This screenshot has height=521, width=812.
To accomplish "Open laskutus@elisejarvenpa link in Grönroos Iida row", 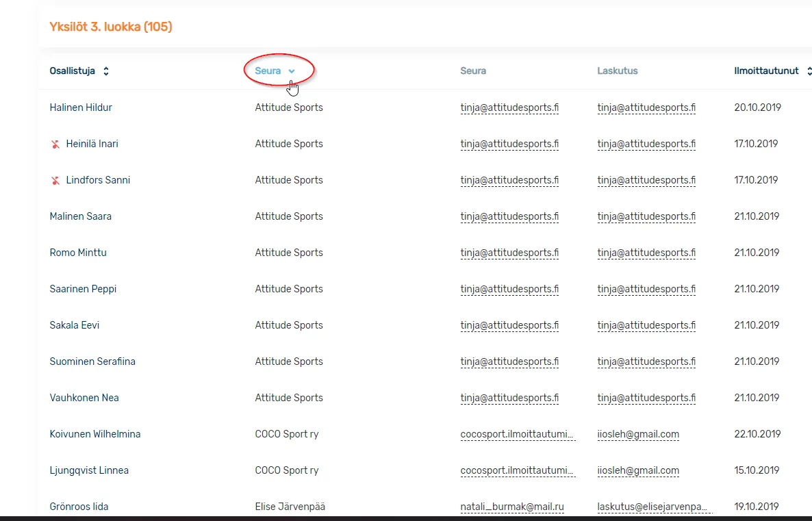I will [x=655, y=507].
